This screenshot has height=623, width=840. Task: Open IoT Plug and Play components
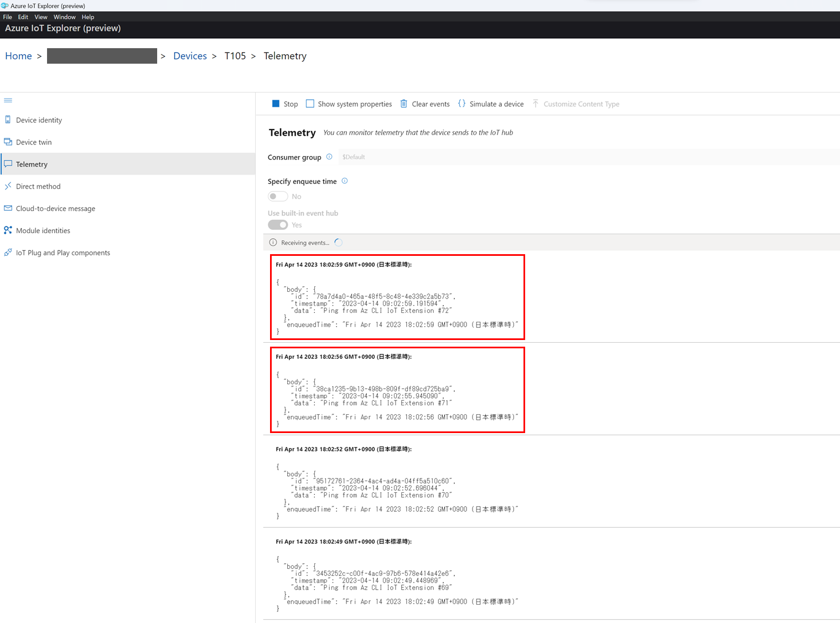pyautogui.click(x=128, y=253)
